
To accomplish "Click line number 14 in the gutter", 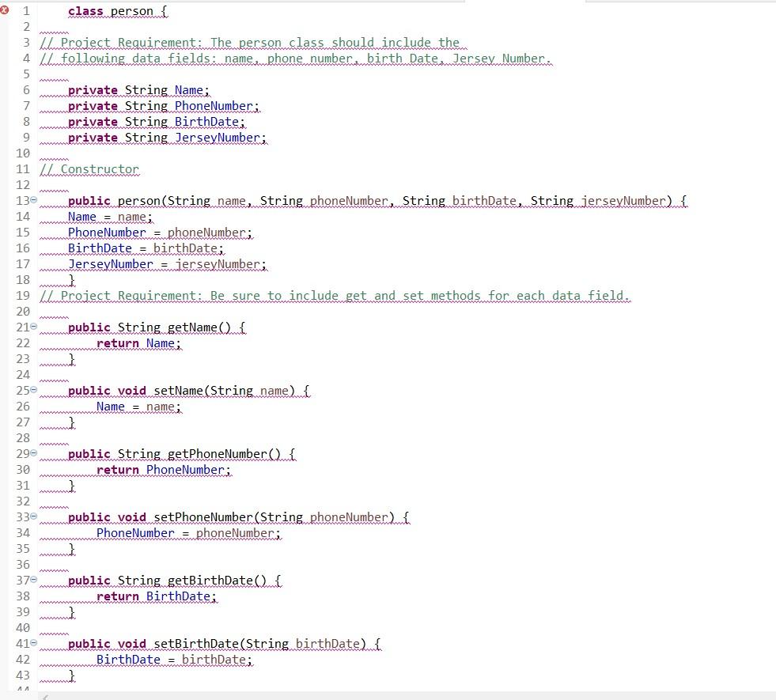I will (22, 216).
